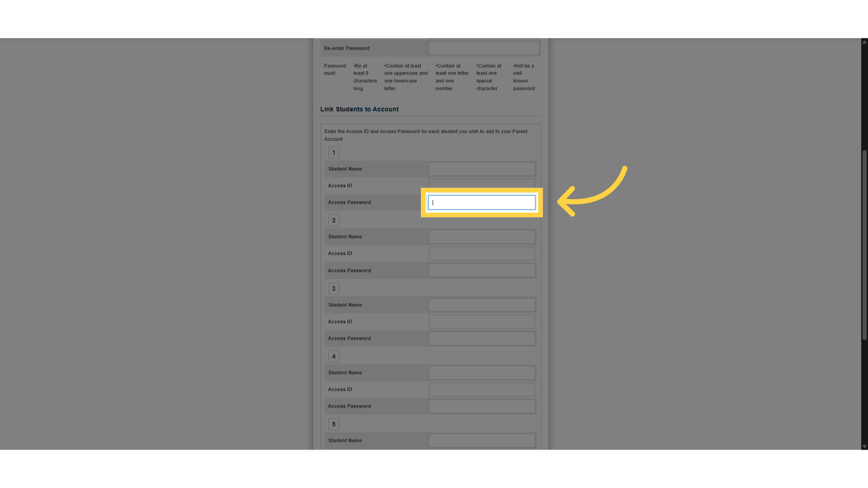Click the 'Link Students to Account' heading
The height and width of the screenshot is (488, 868).
[x=359, y=109]
